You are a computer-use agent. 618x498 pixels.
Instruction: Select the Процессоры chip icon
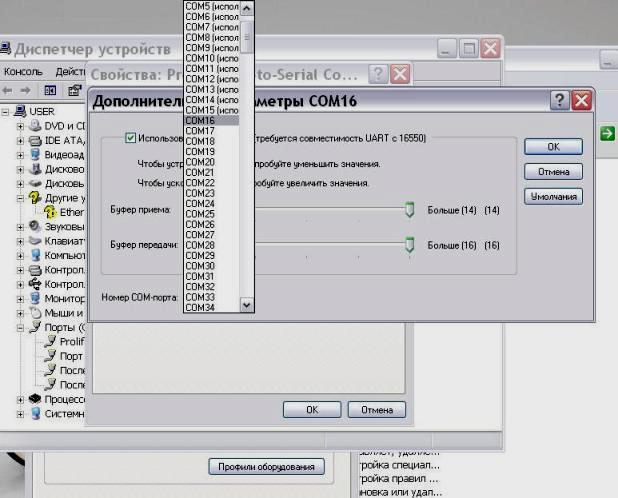tap(35, 399)
